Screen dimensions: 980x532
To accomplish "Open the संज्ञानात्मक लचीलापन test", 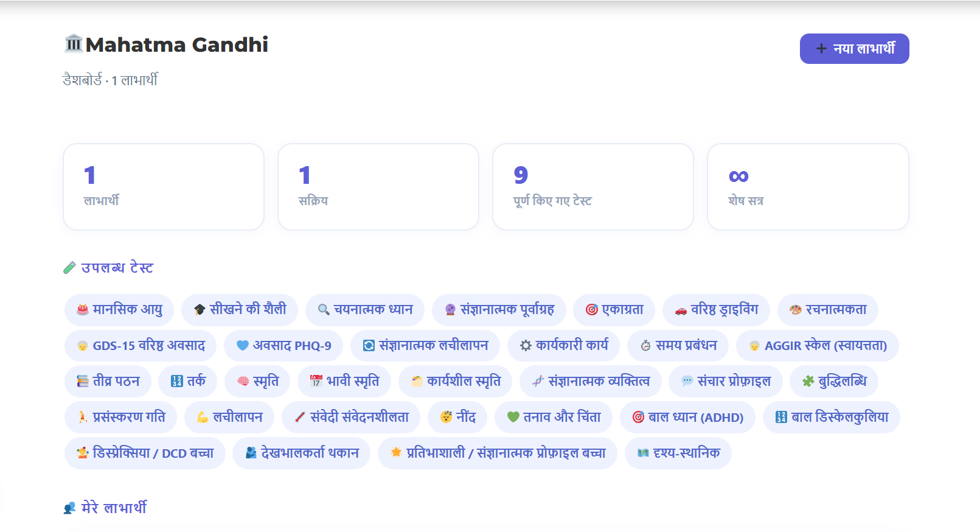I will tap(425, 345).
